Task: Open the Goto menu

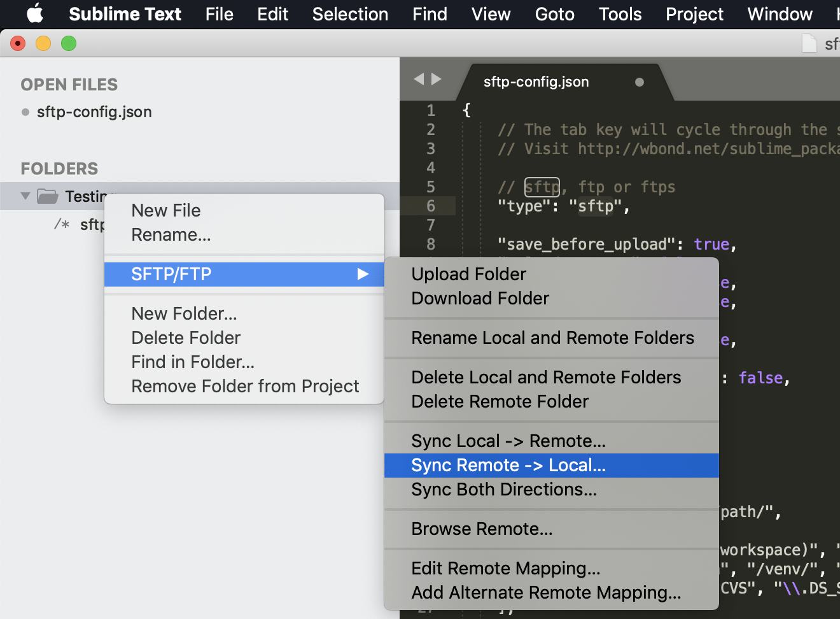Action: (x=554, y=14)
